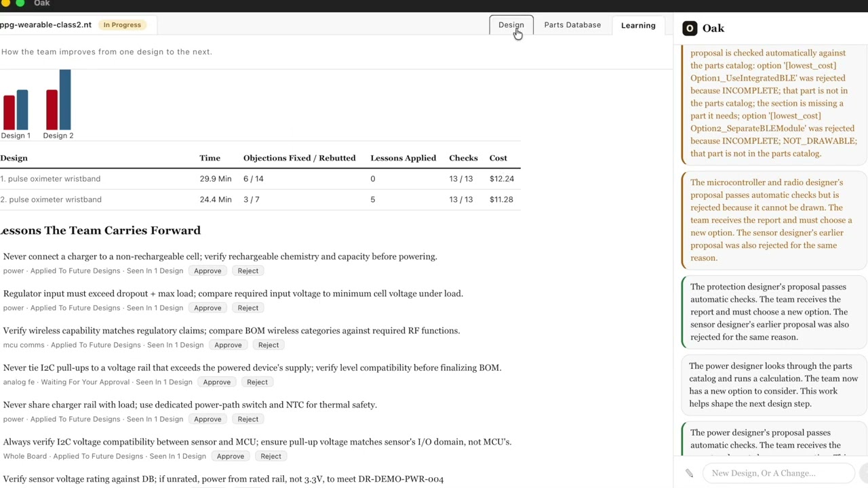Click the 'Lessons Applied' column header
Image resolution: width=868 pixels, height=488 pixels.
click(x=403, y=158)
